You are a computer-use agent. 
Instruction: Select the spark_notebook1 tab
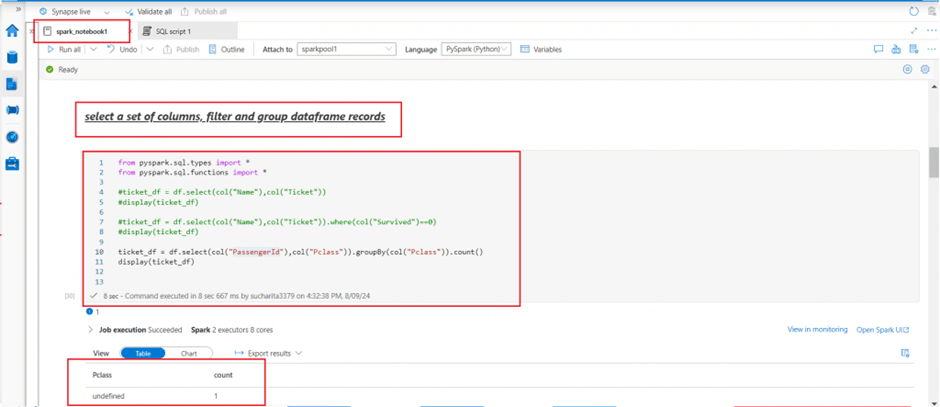point(80,31)
